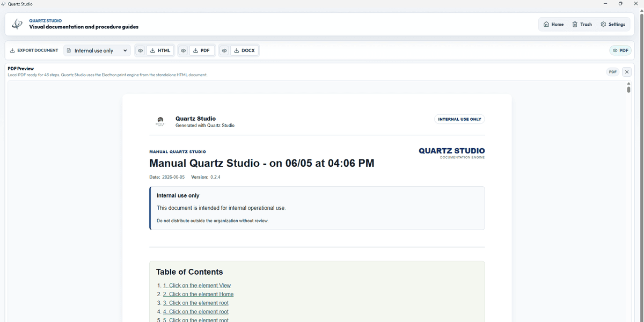Screen dimensions: 644x322
Task: Click the 'Date: 2026-06-05' text
Action: 167,177
